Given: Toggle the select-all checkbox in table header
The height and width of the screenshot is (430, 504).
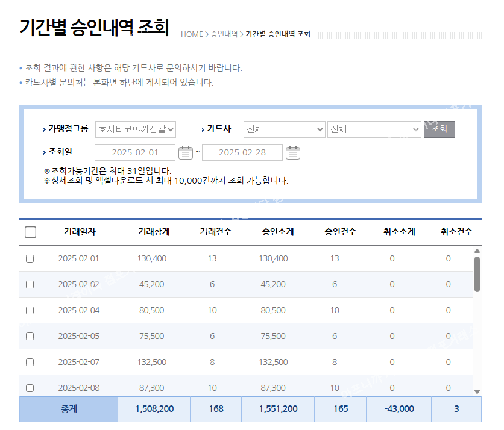Looking at the screenshot, I should click(x=31, y=232).
